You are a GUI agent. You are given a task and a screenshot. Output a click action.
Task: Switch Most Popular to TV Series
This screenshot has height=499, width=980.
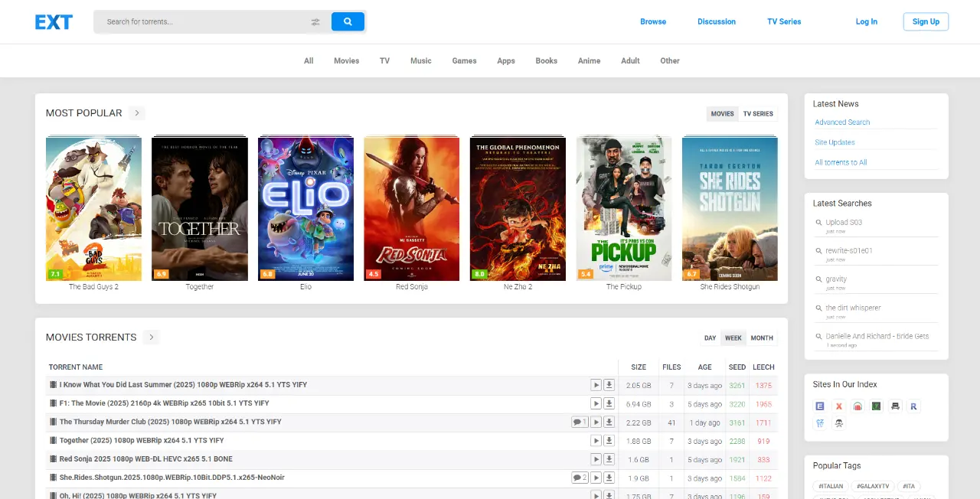[x=758, y=114]
